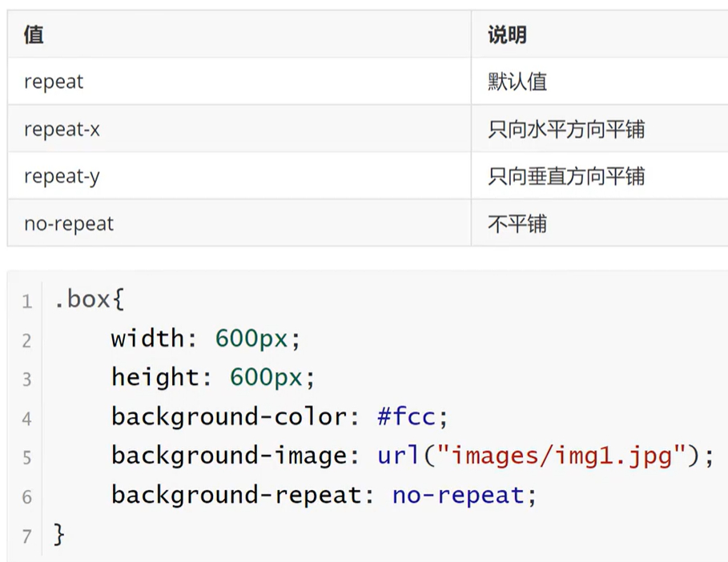Viewport: 728px width, 562px height.
Task: Click line number 5 in the code gutter
Action: click(x=26, y=457)
